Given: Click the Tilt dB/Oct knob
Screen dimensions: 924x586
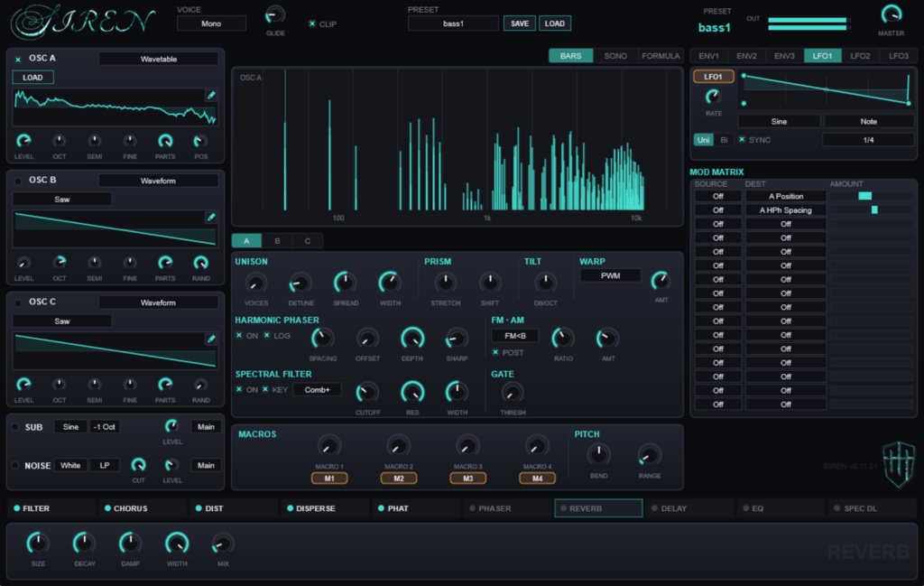Looking at the screenshot, I should 545,283.
